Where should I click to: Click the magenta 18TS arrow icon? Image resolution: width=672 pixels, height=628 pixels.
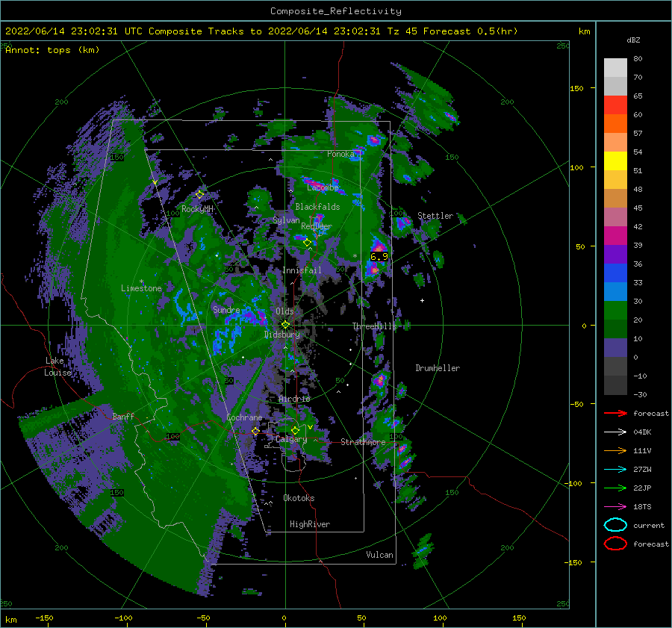(615, 507)
